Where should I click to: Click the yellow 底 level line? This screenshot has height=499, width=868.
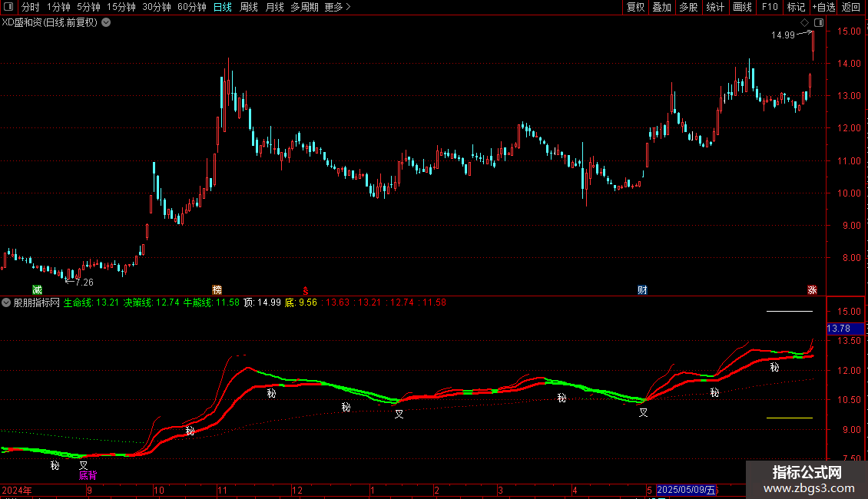(x=790, y=418)
